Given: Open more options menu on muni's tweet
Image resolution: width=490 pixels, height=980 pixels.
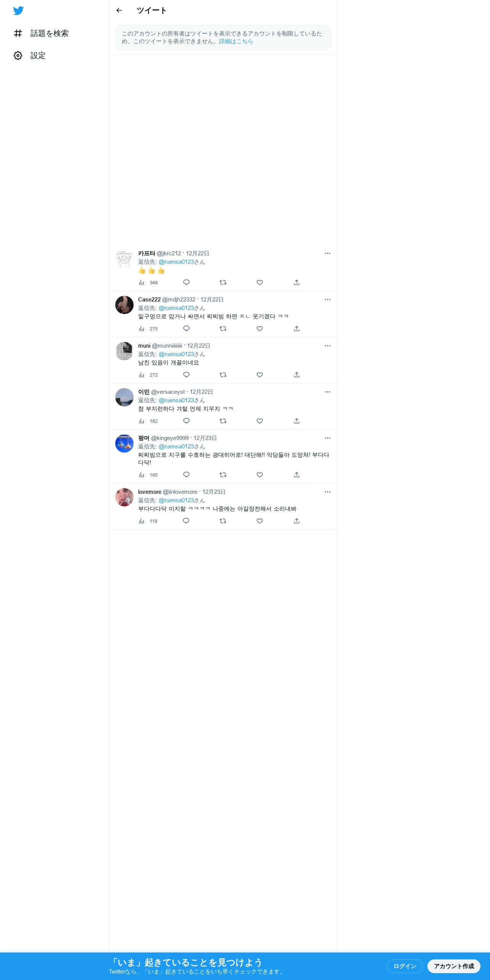Looking at the screenshot, I should click(327, 346).
